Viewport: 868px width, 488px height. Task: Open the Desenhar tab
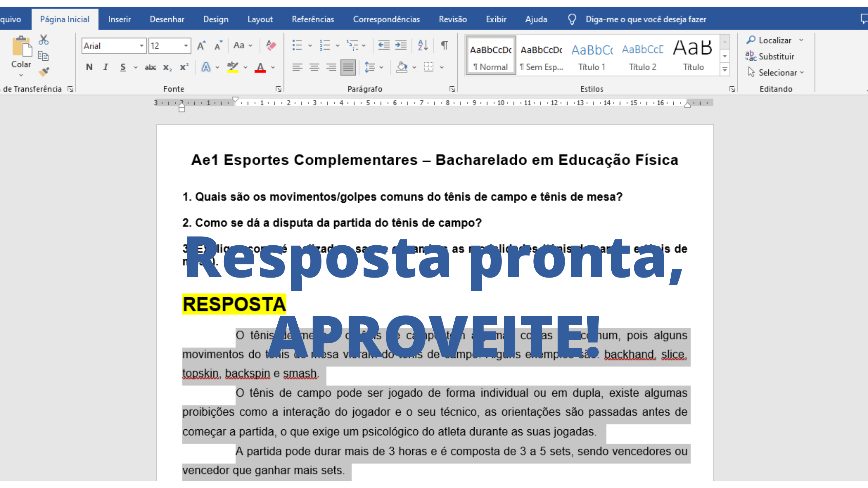[167, 19]
